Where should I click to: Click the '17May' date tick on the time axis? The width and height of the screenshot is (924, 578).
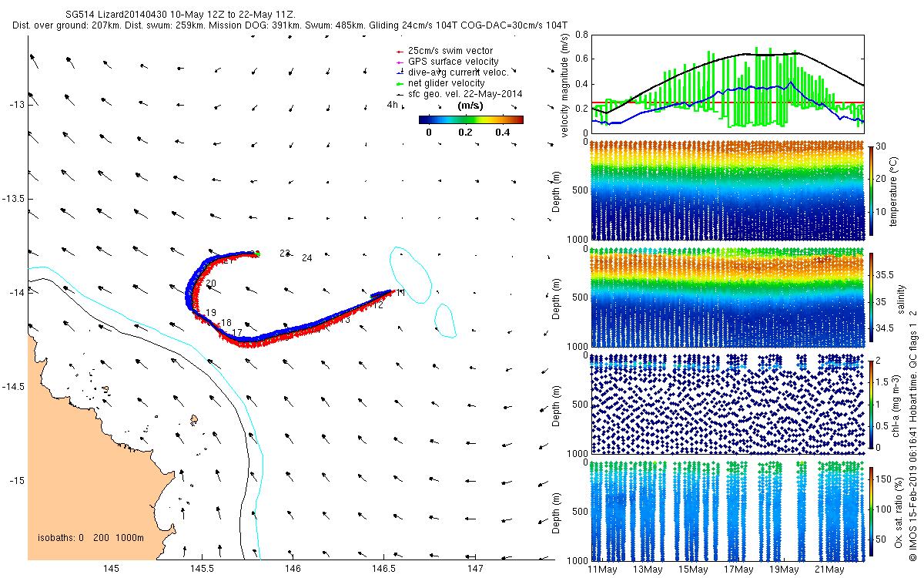tap(739, 569)
